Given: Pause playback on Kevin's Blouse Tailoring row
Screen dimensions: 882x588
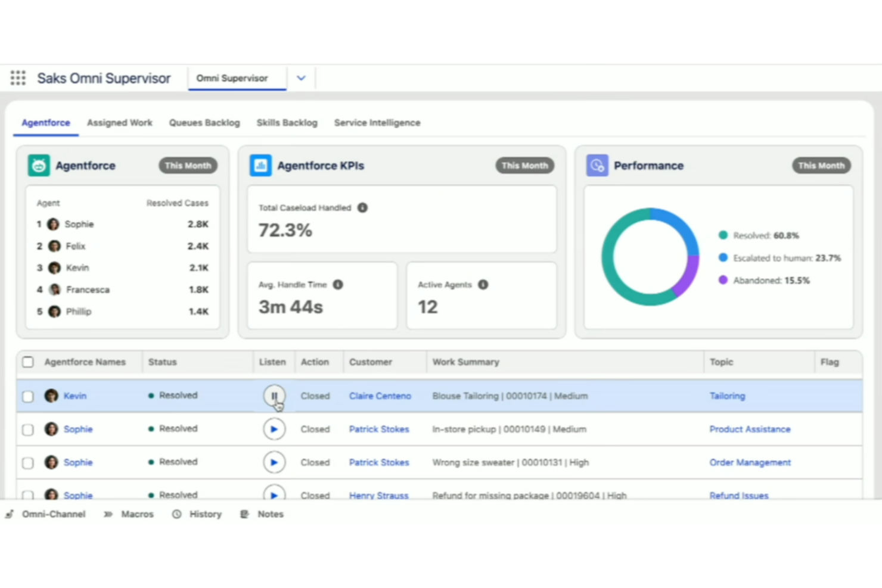Looking at the screenshot, I should tap(274, 396).
